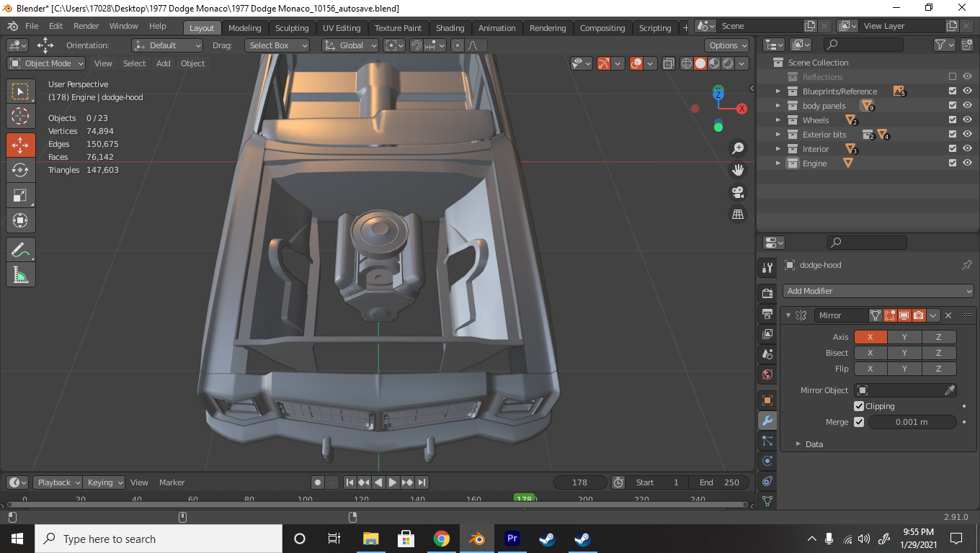This screenshot has width=980, height=553.
Task: Open the Output properties tab
Action: pyautogui.click(x=767, y=314)
